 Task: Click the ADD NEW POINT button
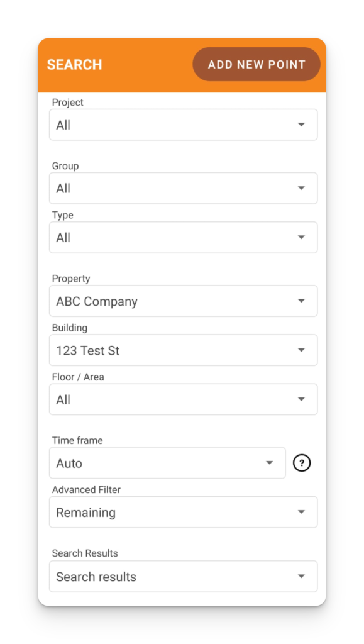click(x=256, y=65)
